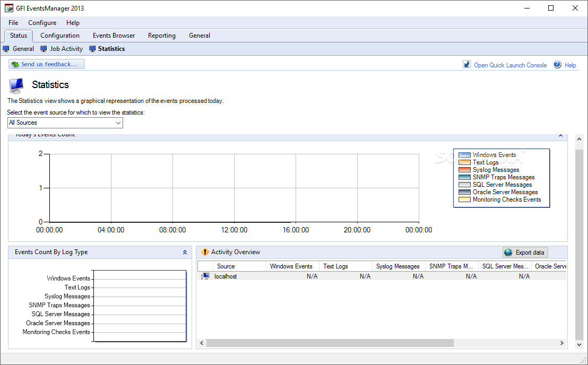Click the Text Logs legend color swatch
Image resolution: width=588 pixels, height=365 pixels.
(464, 162)
